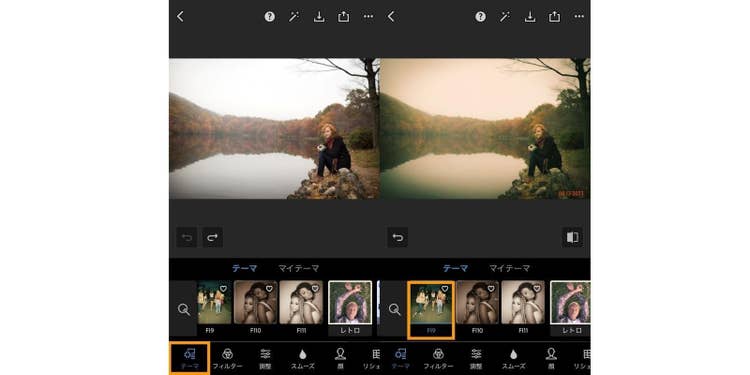The width and height of the screenshot is (750, 375).
Task: Undo the FI9 theme in right screen
Action: tap(398, 237)
